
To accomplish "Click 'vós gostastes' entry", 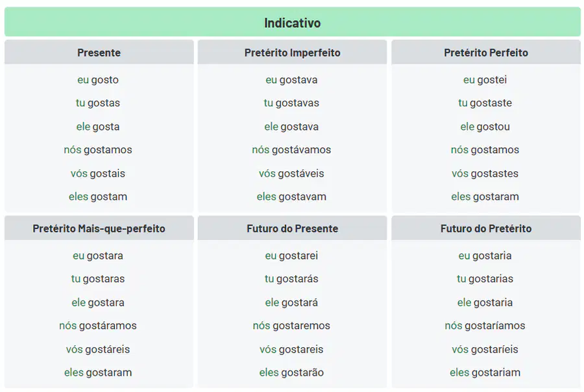I will tap(485, 173).
